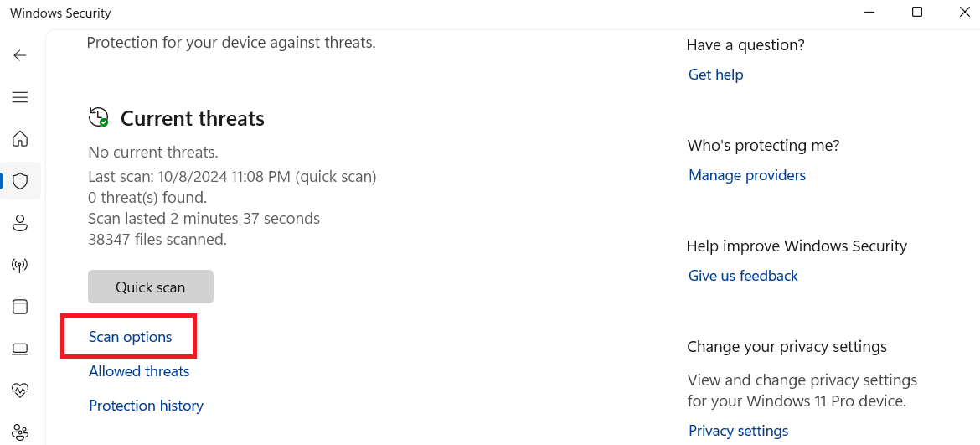This screenshot has height=445, width=980.
Task: Click 'Help improve Windows Security' heading
Action: pos(797,246)
